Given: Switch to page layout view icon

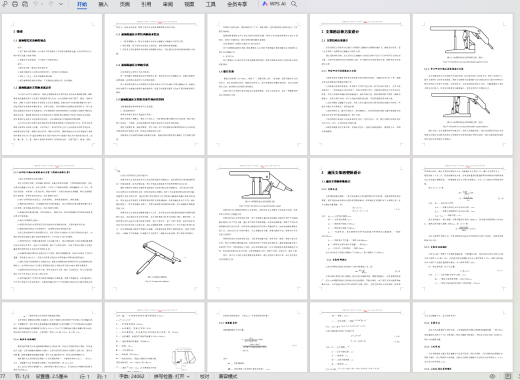Looking at the screenshot, I should pyautogui.click(x=508, y=376).
